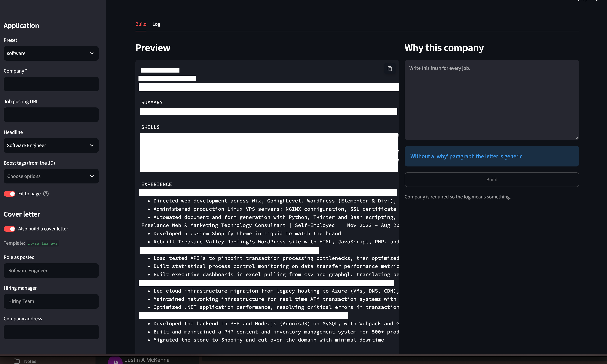Click the Company address input
Viewport: 607px width, 364px height.
pos(51,332)
